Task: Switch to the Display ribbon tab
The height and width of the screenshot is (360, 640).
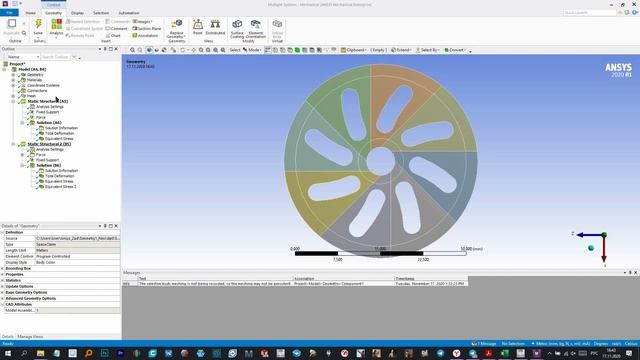Action: click(x=77, y=13)
